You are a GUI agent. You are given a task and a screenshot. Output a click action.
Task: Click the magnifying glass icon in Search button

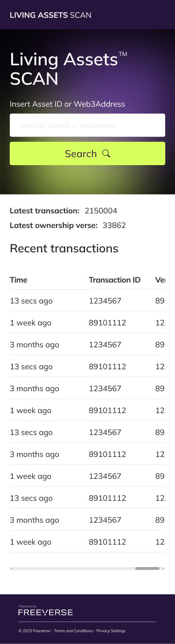click(106, 153)
